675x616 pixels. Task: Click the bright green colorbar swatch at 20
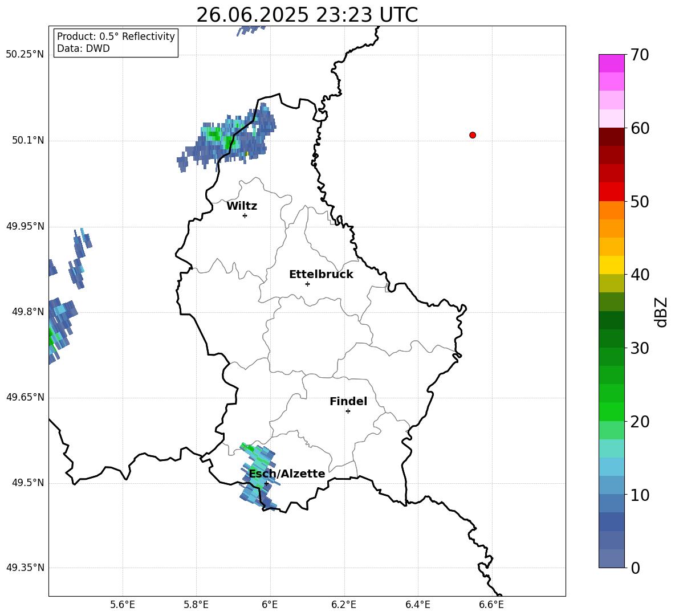(612, 411)
